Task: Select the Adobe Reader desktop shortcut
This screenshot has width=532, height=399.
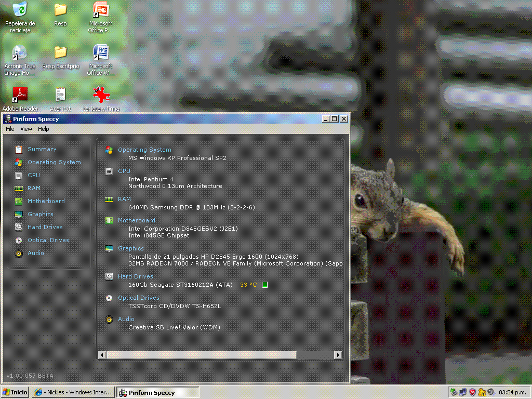Action: [x=20, y=99]
